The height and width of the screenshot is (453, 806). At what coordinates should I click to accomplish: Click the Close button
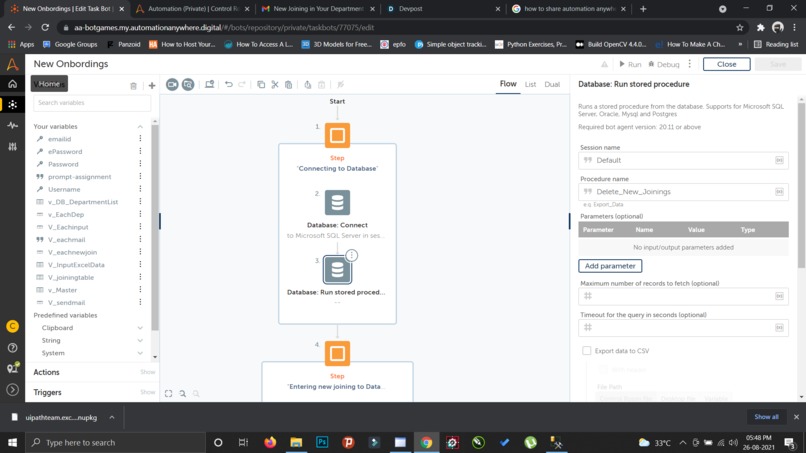click(726, 64)
